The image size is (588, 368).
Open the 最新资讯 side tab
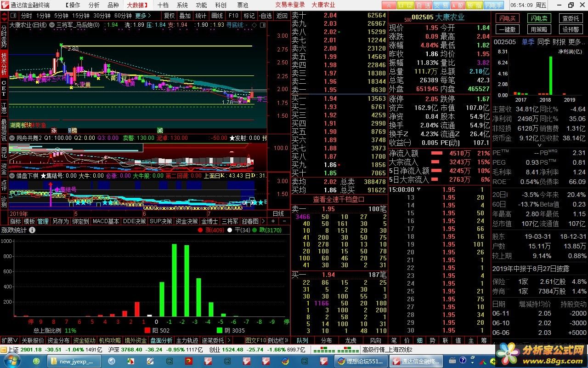4,130
